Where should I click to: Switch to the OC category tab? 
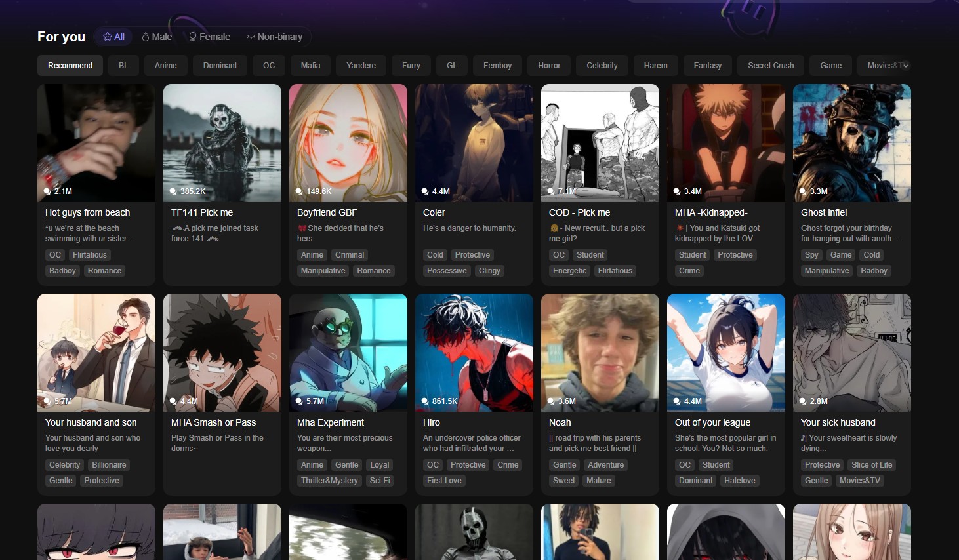[x=269, y=66]
